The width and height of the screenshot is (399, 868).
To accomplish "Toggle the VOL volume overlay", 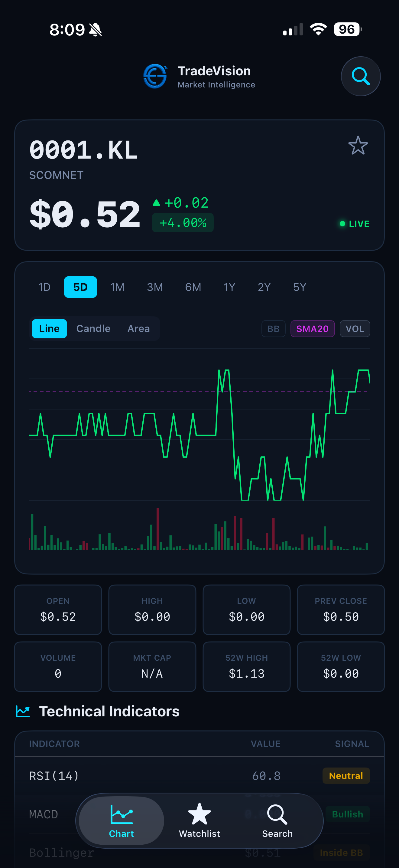I will pyautogui.click(x=355, y=329).
